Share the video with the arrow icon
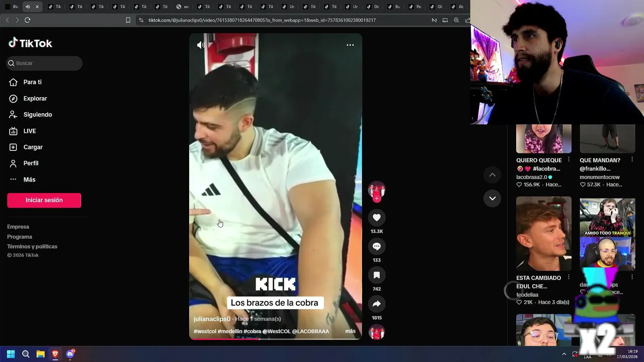The width and height of the screenshot is (644, 362). pos(376,304)
